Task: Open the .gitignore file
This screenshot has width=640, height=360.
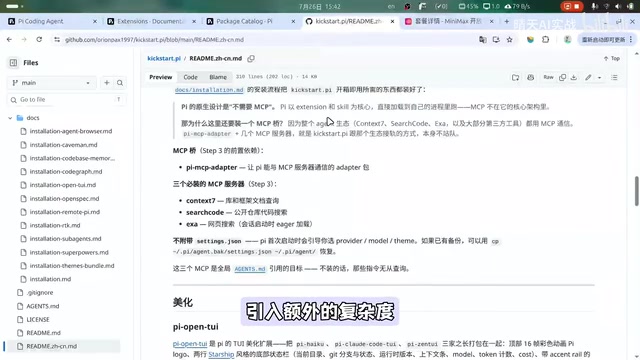Action: (x=40, y=293)
